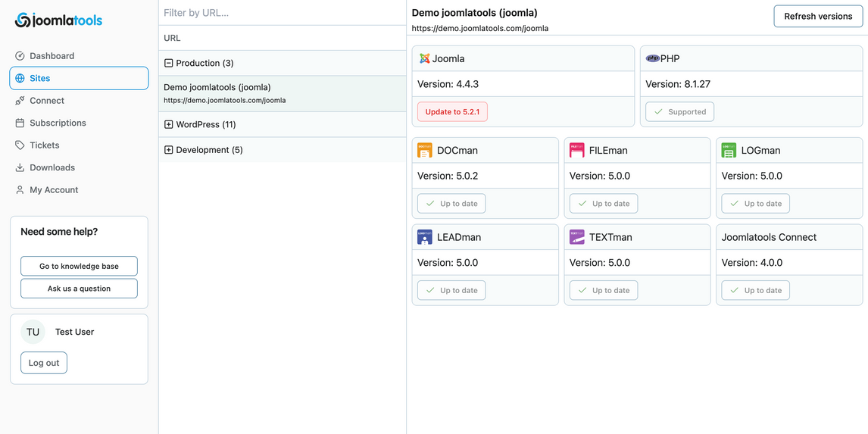Screen dimensions: 868x434
Task: Open the Sites menu item
Action: [x=80, y=78]
